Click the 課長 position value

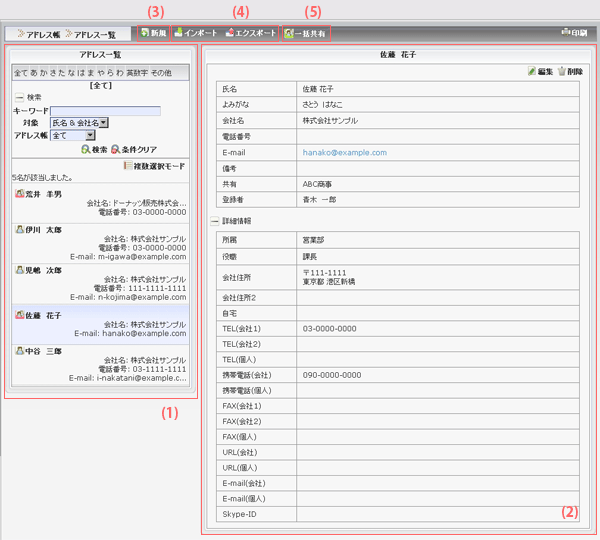click(x=310, y=256)
